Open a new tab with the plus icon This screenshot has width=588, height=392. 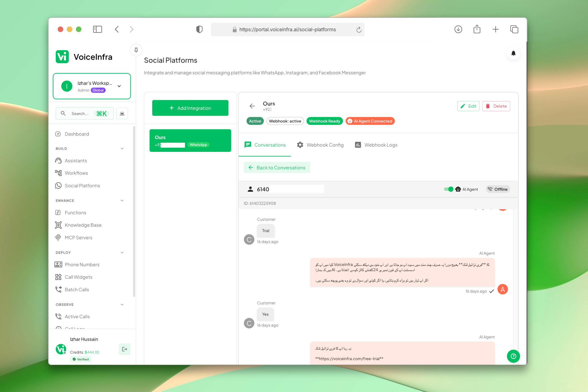point(496,29)
